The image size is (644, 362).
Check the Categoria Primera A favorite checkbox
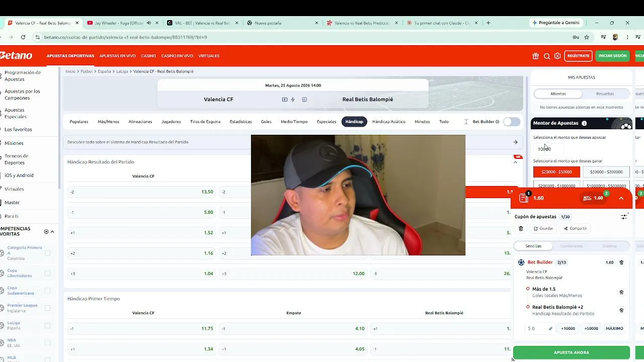click(48, 253)
